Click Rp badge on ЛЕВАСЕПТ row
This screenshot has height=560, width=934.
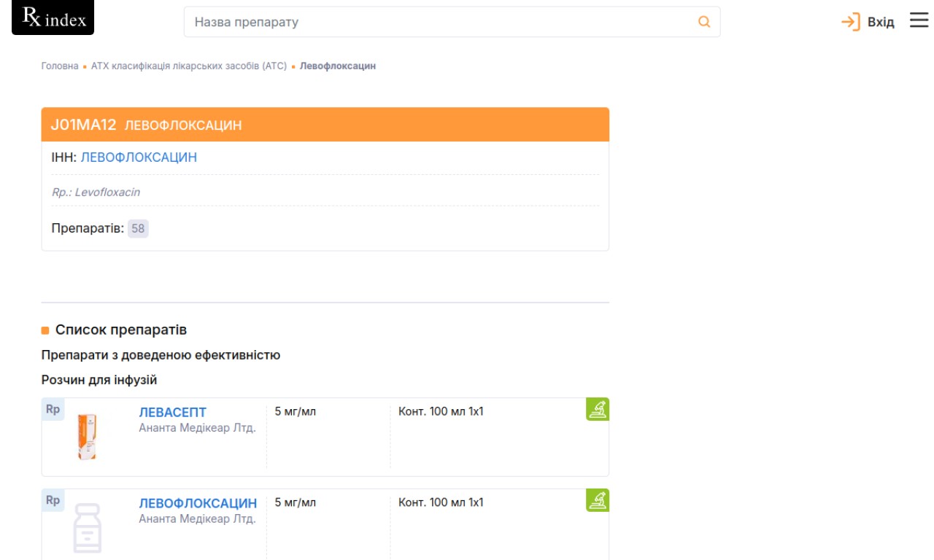tap(53, 410)
